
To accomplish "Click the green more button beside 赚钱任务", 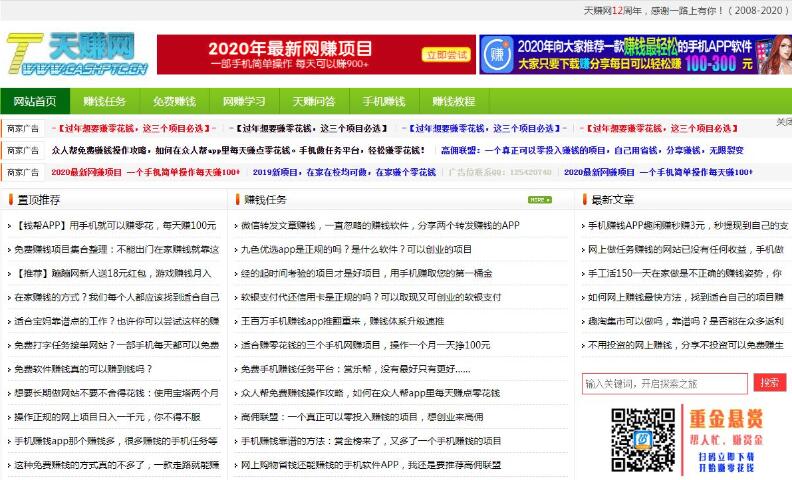I will (x=539, y=200).
